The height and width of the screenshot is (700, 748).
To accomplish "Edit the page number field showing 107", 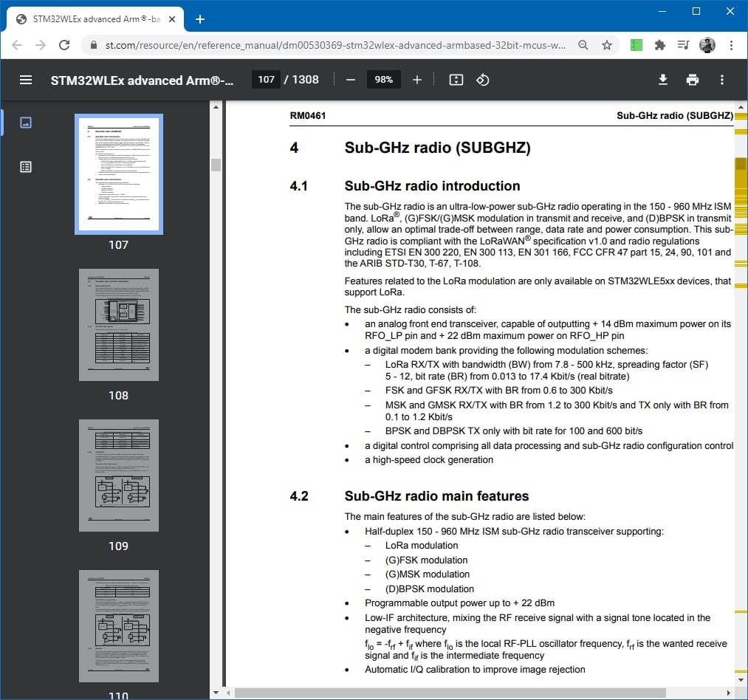I will click(x=266, y=80).
